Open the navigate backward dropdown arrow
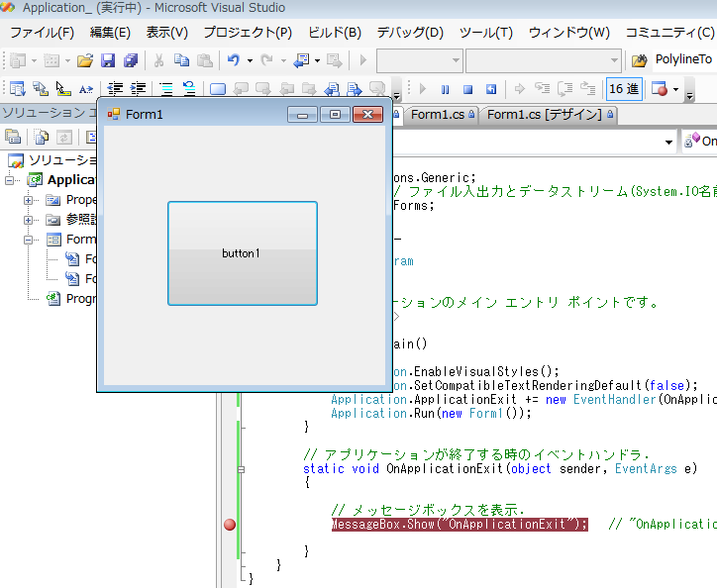Image resolution: width=717 pixels, height=588 pixels. click(x=317, y=60)
